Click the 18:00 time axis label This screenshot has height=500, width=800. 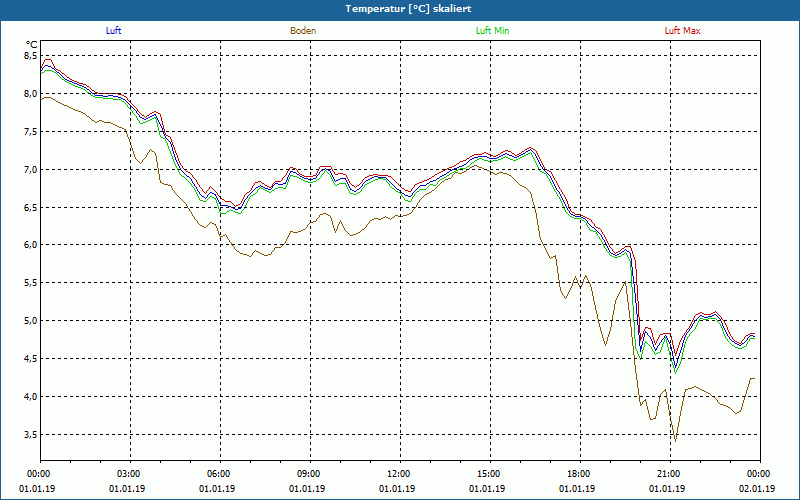579,474
